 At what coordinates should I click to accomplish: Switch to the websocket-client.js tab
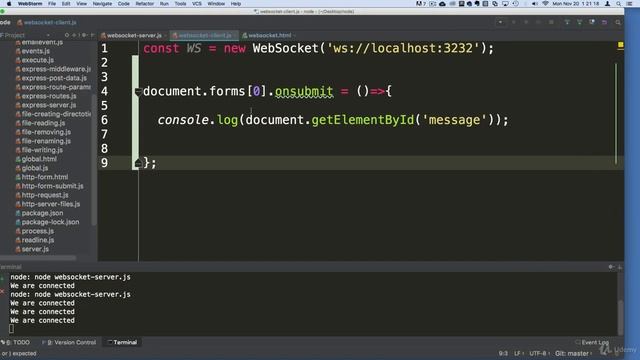click(203, 36)
